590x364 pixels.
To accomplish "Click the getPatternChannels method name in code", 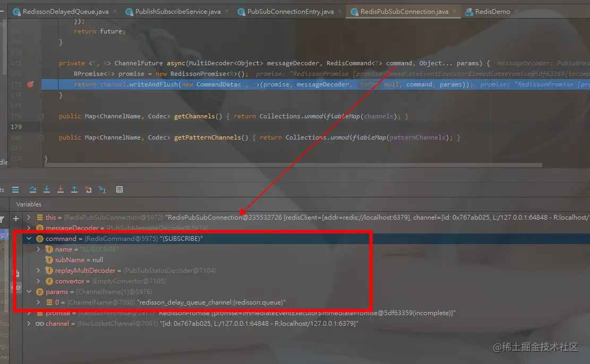I will click(x=207, y=137).
